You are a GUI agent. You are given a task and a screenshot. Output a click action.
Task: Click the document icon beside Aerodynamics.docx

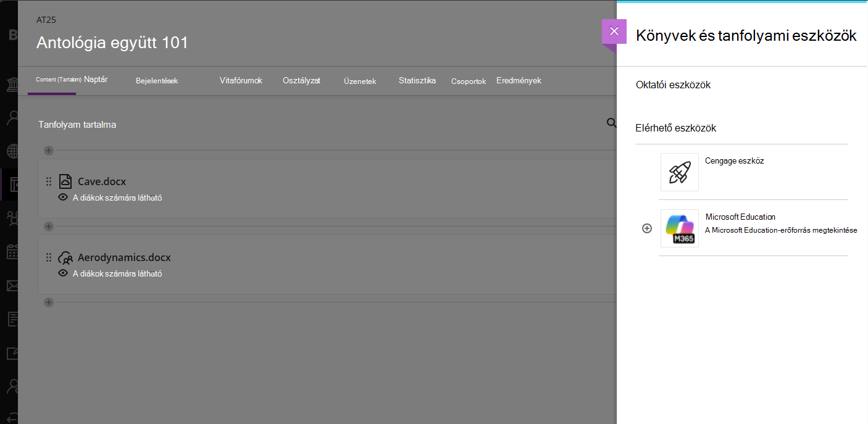click(65, 257)
